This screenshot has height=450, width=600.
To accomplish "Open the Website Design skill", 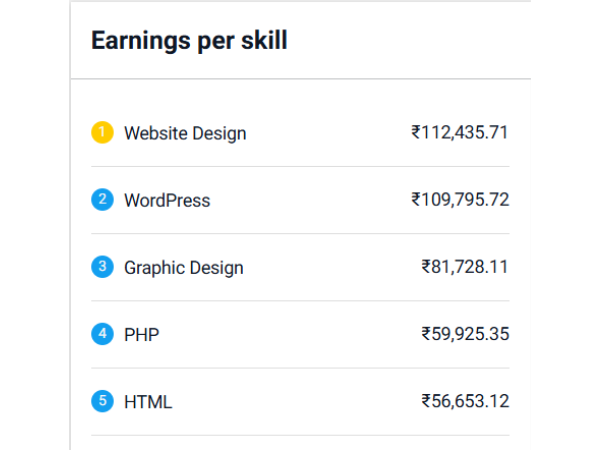I will click(185, 133).
